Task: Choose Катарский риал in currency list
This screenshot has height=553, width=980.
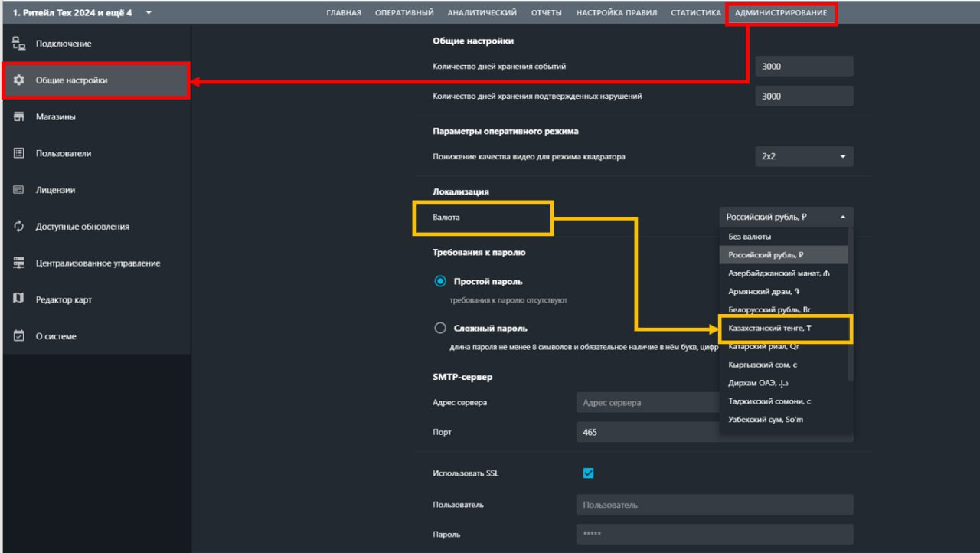Action: [784, 347]
